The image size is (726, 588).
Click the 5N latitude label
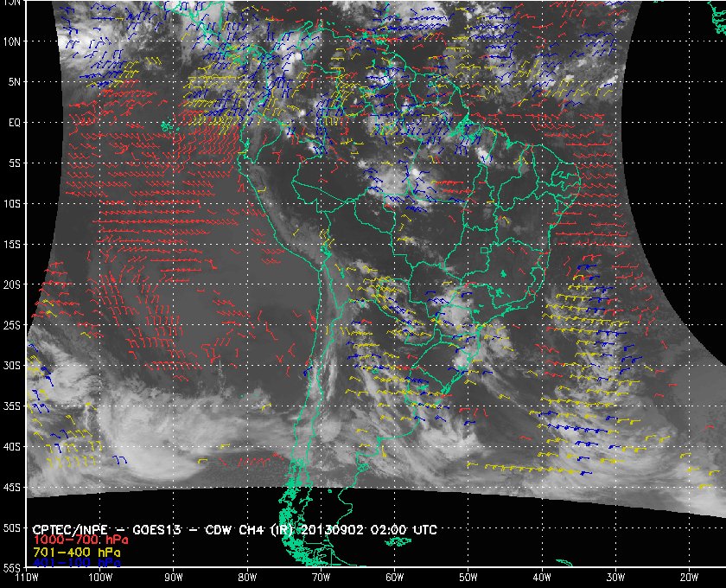point(15,82)
